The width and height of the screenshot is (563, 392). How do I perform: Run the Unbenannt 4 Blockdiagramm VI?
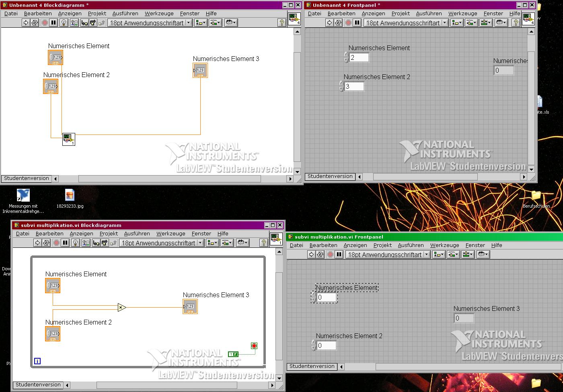pos(26,23)
